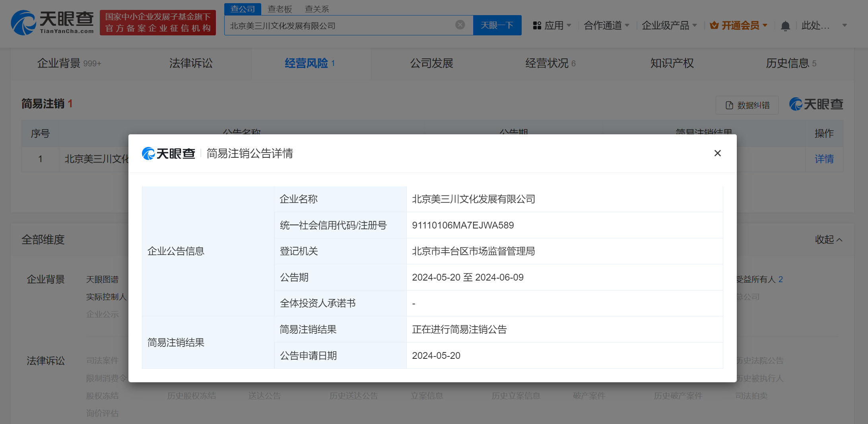Click the 实际控制人 link
Viewport: 868px width, 424px height.
pos(106,297)
